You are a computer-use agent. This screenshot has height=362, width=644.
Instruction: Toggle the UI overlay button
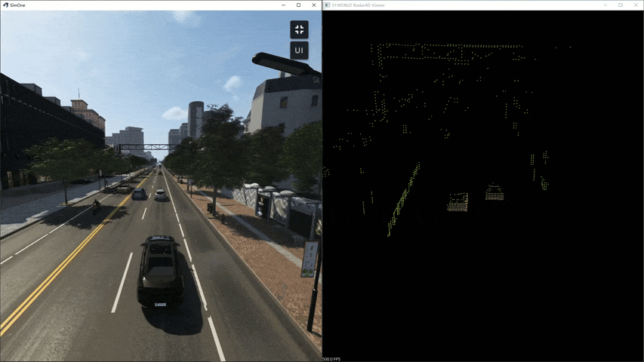[x=299, y=51]
